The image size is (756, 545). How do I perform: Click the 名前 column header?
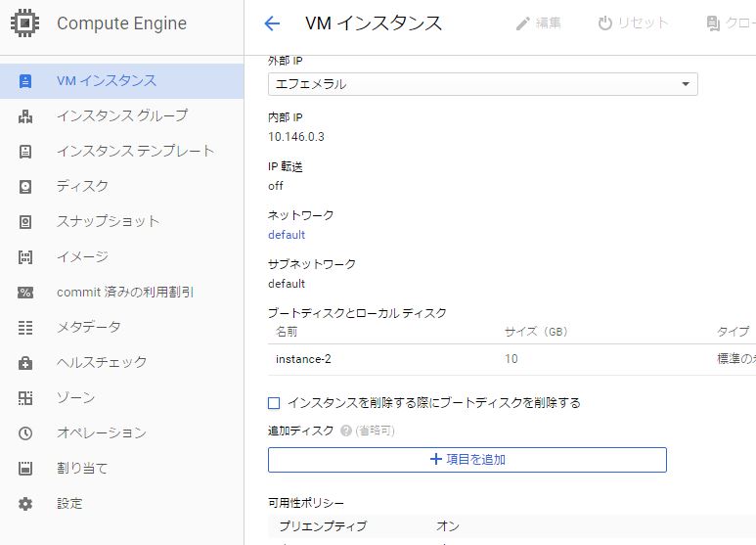tap(287, 332)
